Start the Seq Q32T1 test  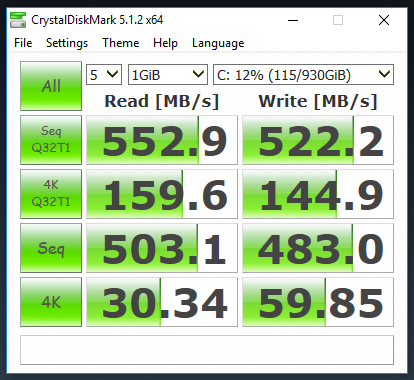coord(51,140)
